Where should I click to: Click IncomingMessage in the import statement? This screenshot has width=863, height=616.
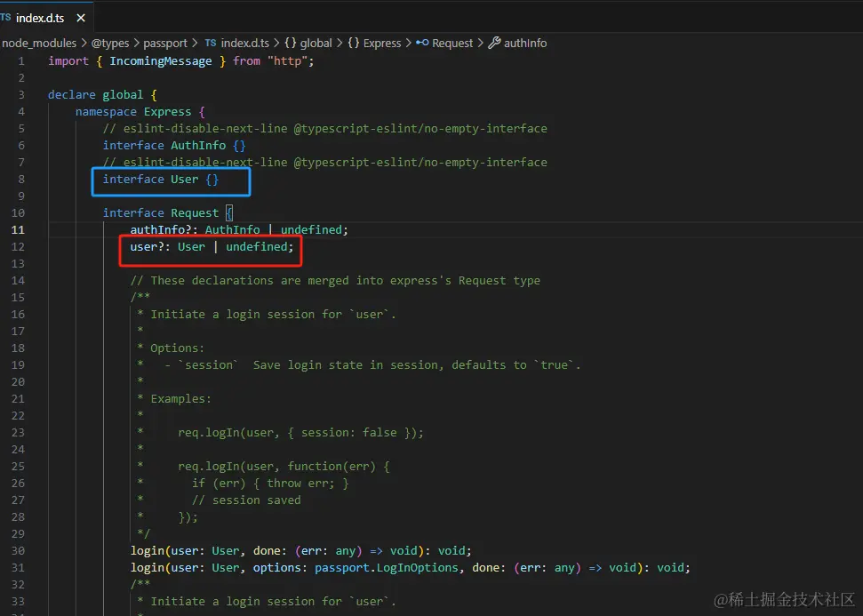(x=160, y=61)
